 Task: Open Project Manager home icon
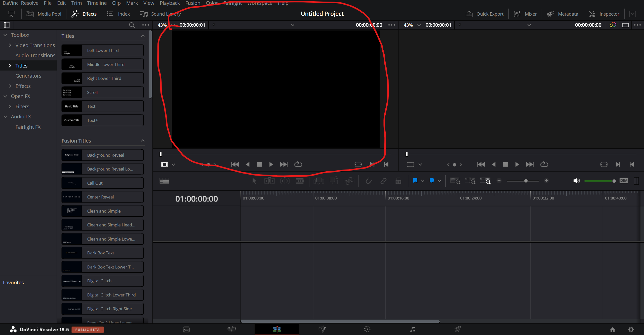[613, 329]
